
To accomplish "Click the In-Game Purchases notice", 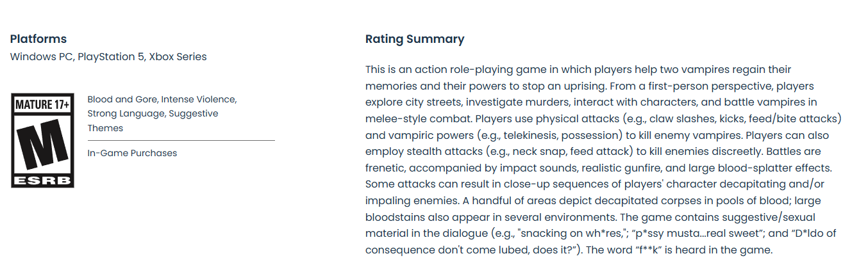I will 132,154.
